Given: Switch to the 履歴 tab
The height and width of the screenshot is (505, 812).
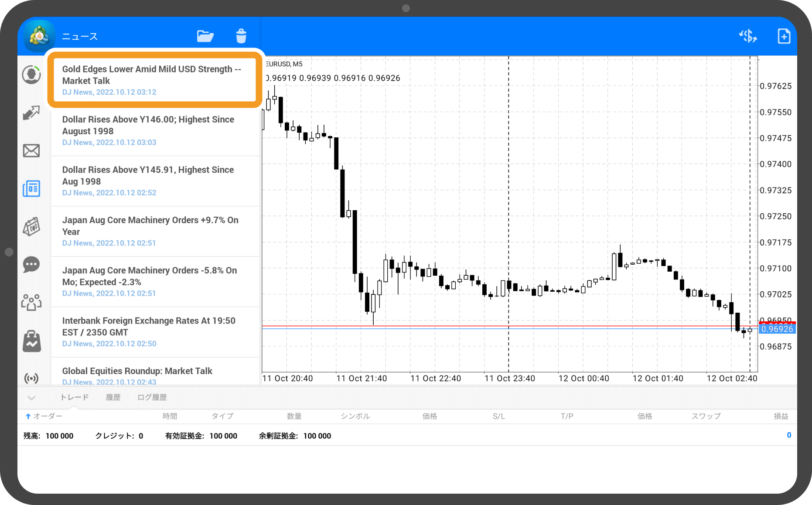Looking at the screenshot, I should click(x=113, y=397).
